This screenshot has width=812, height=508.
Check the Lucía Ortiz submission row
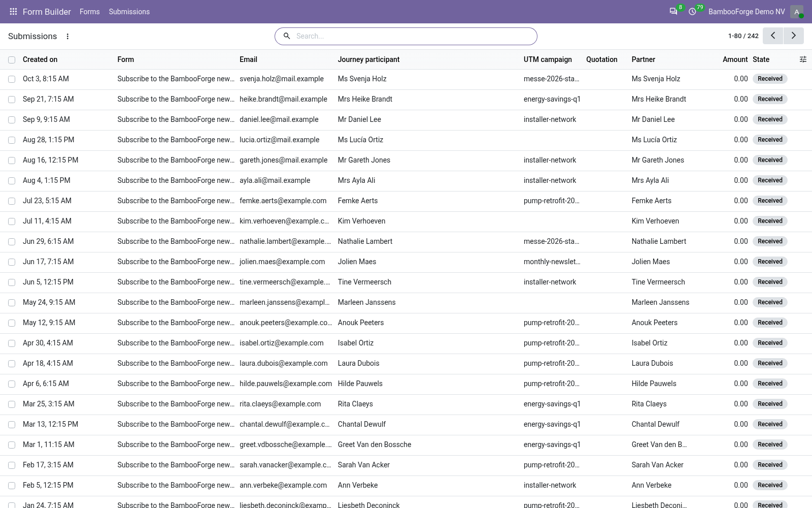[12, 140]
